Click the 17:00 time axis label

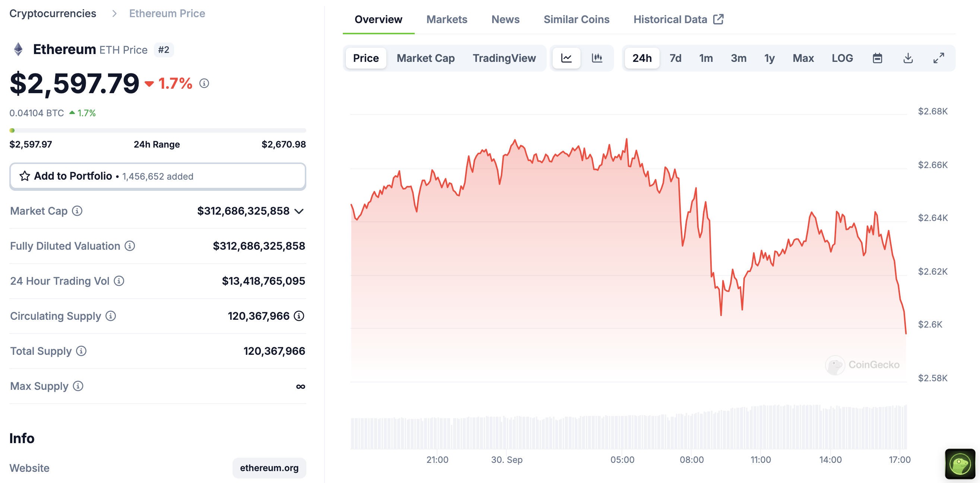point(900,460)
